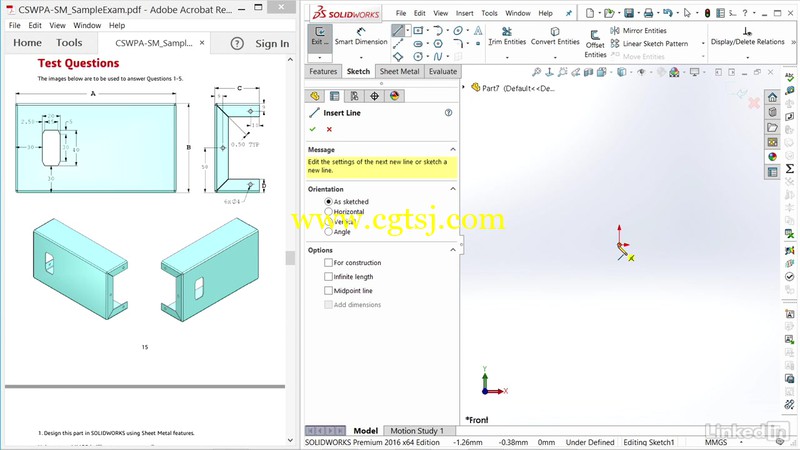The image size is (800, 450).
Task: Open the DisplayManager tab icon
Action: click(x=394, y=96)
